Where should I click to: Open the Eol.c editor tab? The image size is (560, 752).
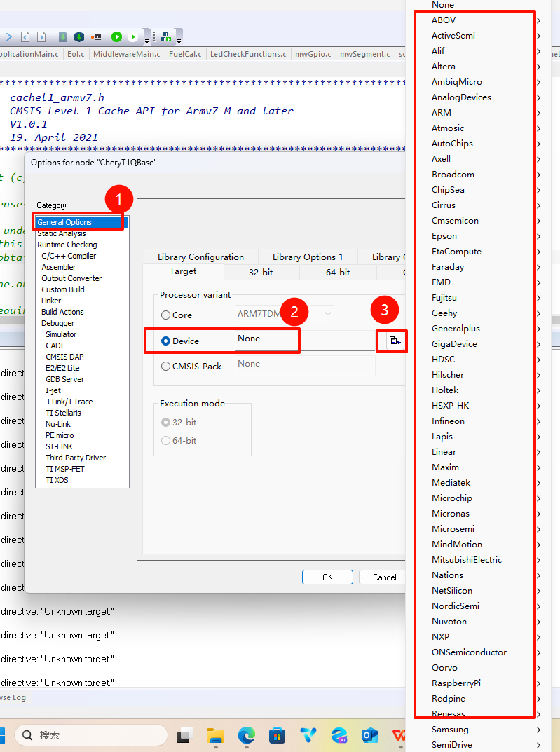[76, 54]
